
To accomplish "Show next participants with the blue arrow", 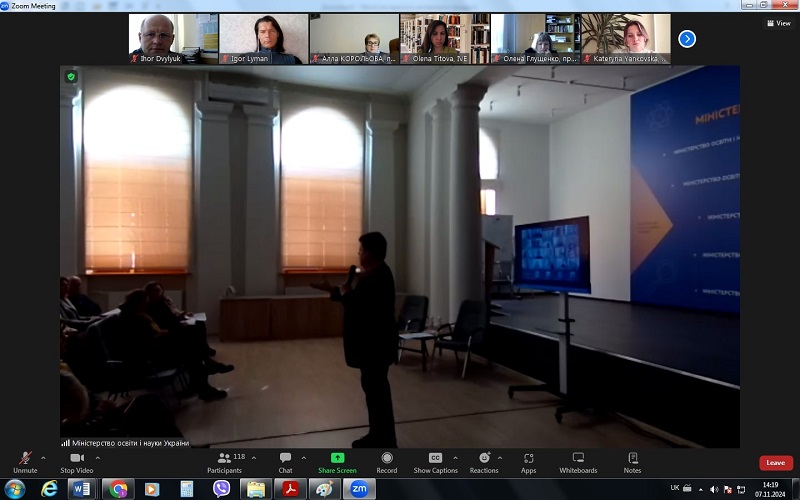I will tap(687, 39).
